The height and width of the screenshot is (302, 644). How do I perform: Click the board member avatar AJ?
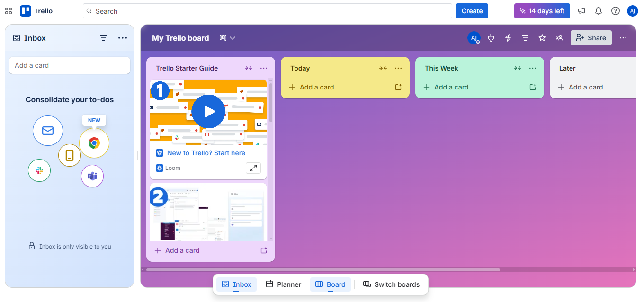tap(474, 38)
